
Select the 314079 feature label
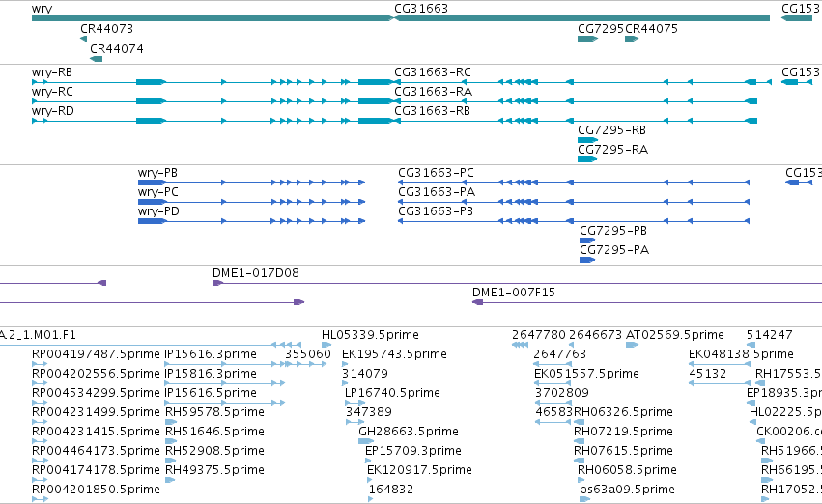pos(365,374)
